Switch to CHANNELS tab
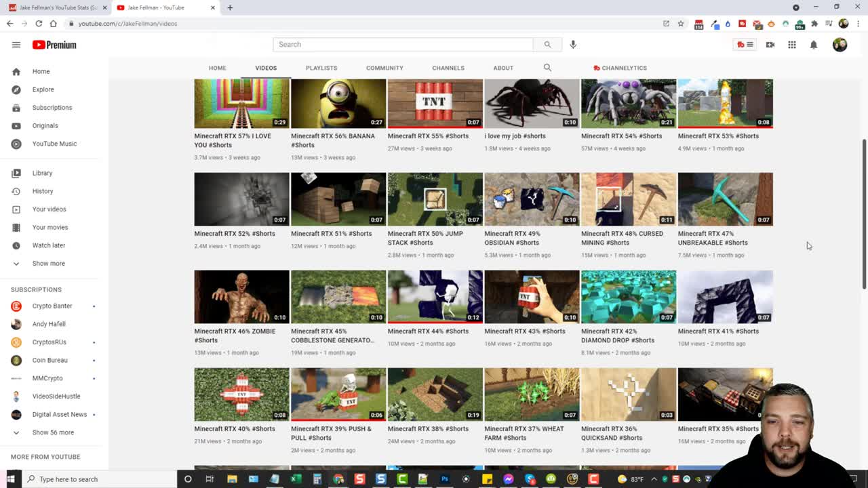Screen dimensions: 868x488 (448, 68)
